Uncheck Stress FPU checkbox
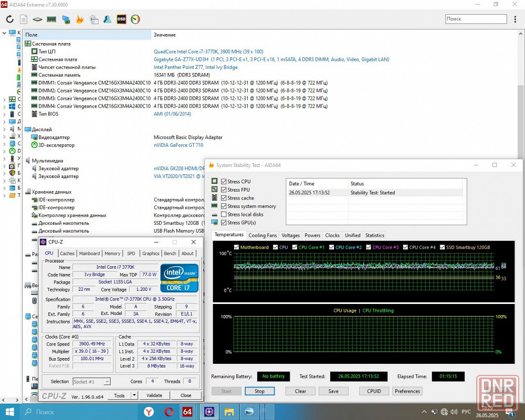The image size is (525, 420). (224, 190)
